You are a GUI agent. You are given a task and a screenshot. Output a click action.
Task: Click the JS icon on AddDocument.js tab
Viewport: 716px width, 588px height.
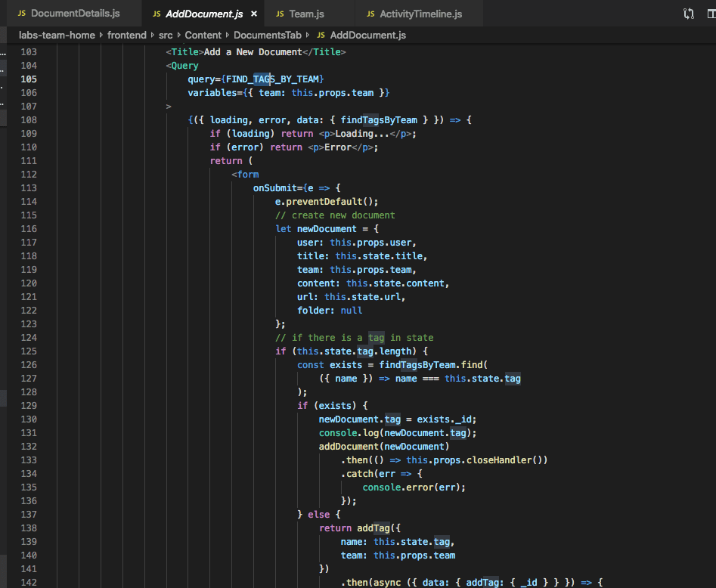(156, 14)
